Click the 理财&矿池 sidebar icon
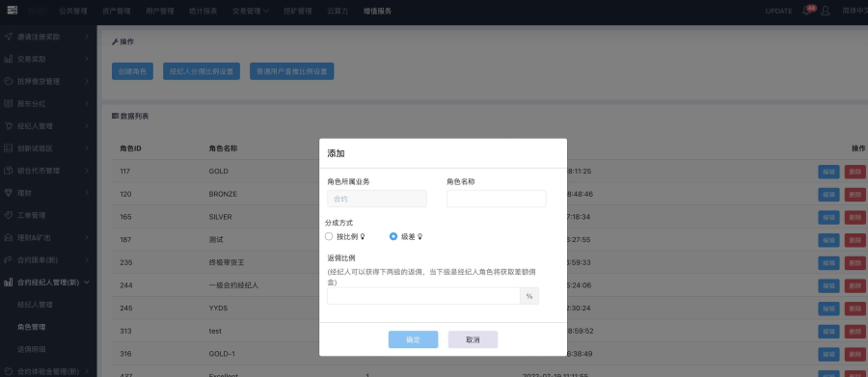 coord(9,237)
